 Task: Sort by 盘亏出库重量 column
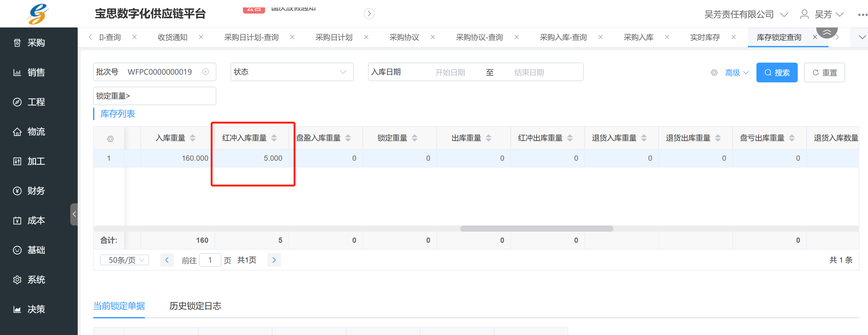pos(792,138)
